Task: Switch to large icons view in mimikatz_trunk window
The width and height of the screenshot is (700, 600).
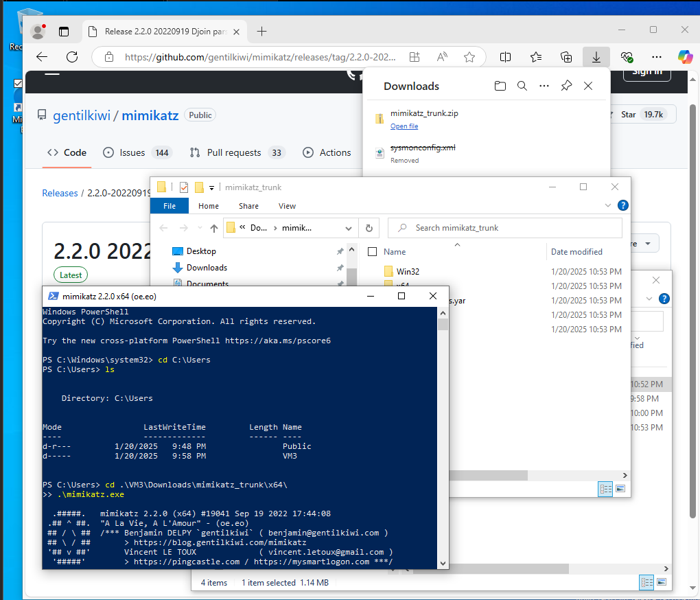Action: [620, 489]
